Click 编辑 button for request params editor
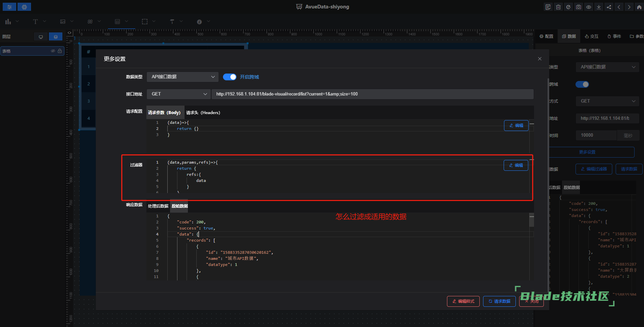 (x=516, y=126)
